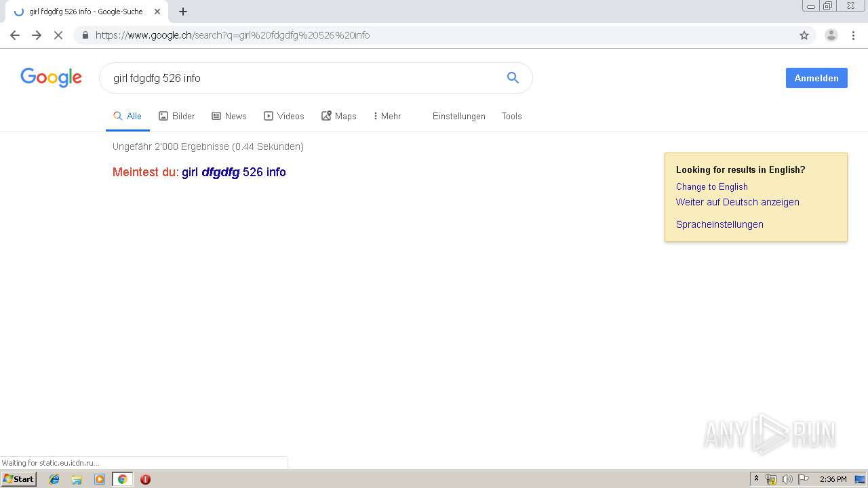Switch to Videos results
868x488 pixels.
[x=284, y=116]
